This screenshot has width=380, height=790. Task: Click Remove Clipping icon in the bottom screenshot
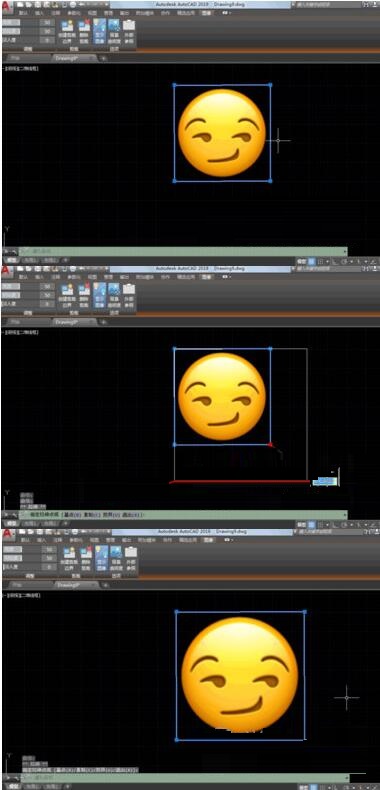[86, 559]
